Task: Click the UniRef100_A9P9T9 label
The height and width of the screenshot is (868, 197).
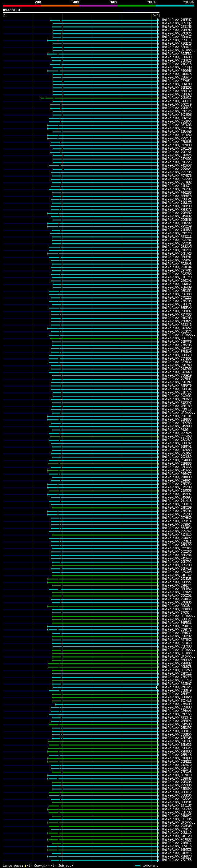Action: pyautogui.click(x=177, y=386)
